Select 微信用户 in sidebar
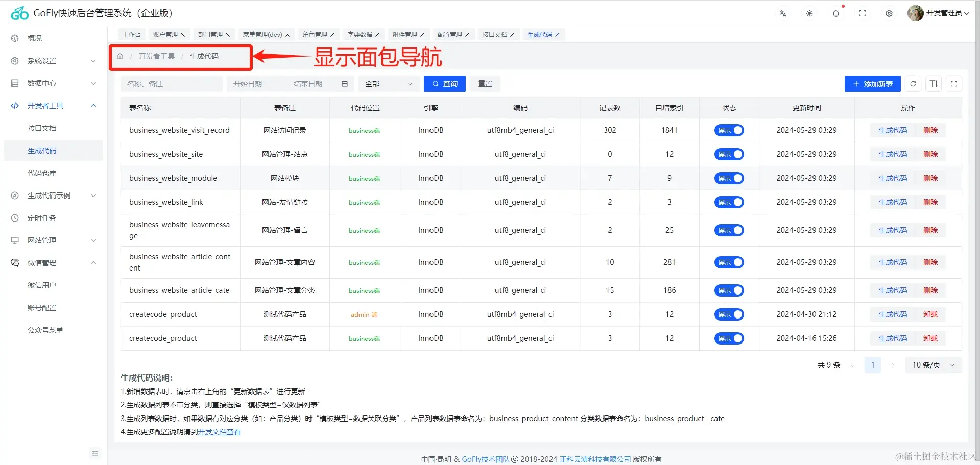Screen dimensions: 980x465 click(54, 285)
